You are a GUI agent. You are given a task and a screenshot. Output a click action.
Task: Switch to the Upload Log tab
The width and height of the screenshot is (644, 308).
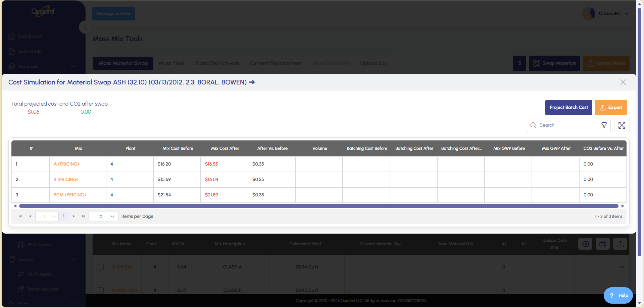(374, 63)
